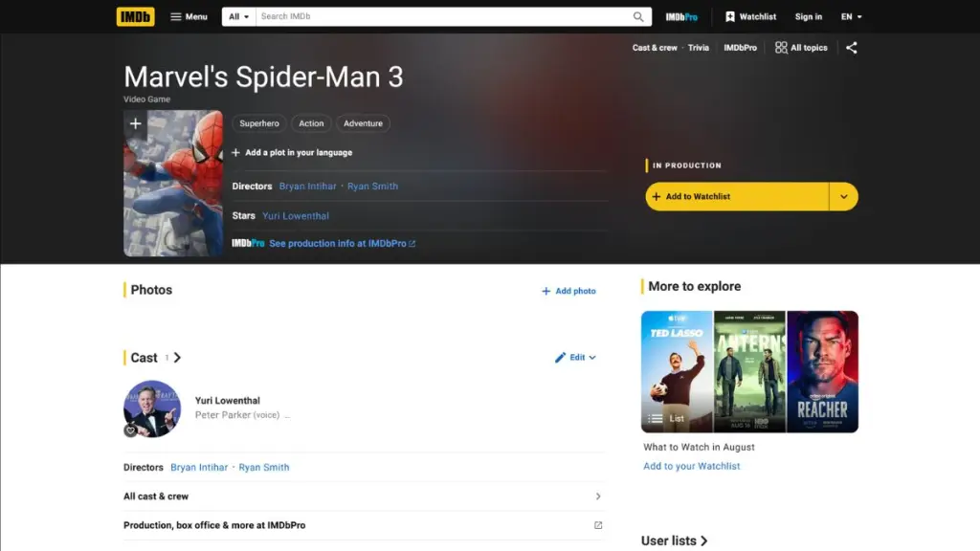This screenshot has height=551, width=980.
Task: Open the Watchlist in the header
Action: (750, 17)
